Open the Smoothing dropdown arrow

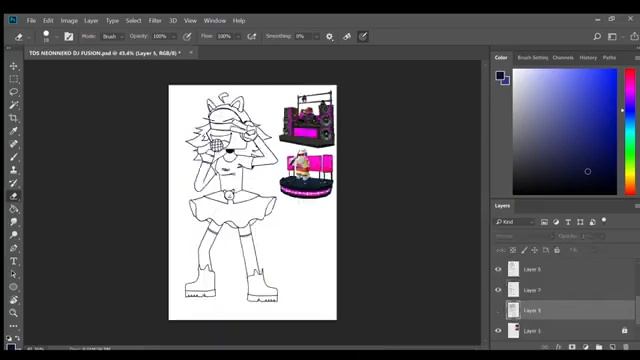pyautogui.click(x=316, y=37)
